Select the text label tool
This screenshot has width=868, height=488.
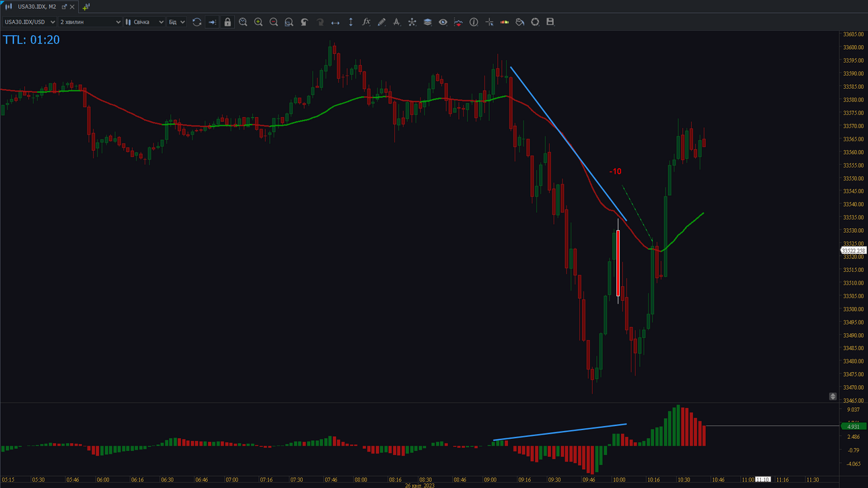(x=396, y=22)
